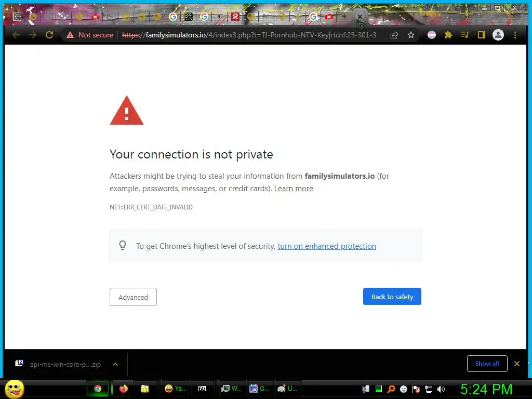532x399 pixels.
Task: Switch to the 'W...' taskbar window
Action: click(x=231, y=389)
